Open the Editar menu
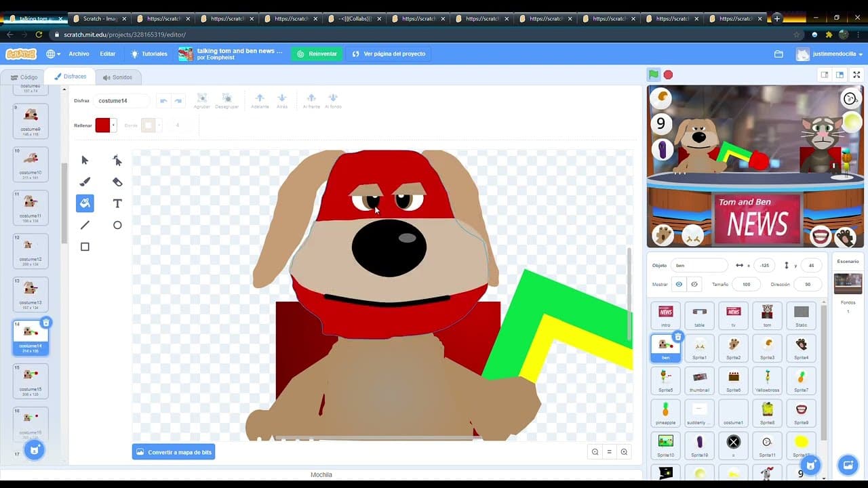The width and height of the screenshot is (868, 488). coord(108,54)
